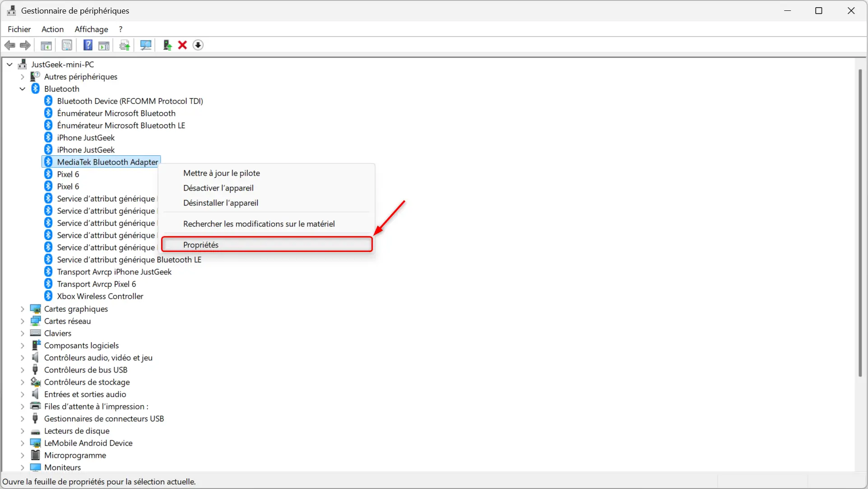868x489 pixels.
Task: Expand the Gestionnaires de connecteurs USB category
Action: click(x=22, y=419)
